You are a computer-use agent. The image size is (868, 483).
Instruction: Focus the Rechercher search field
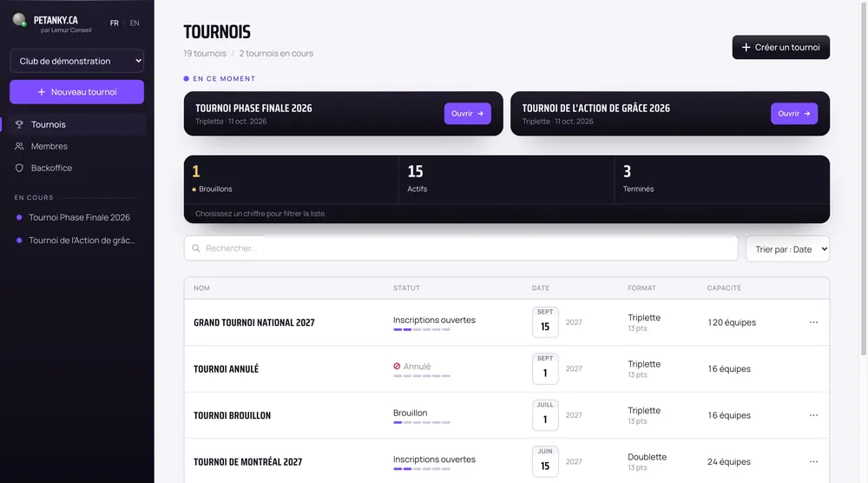pos(461,248)
